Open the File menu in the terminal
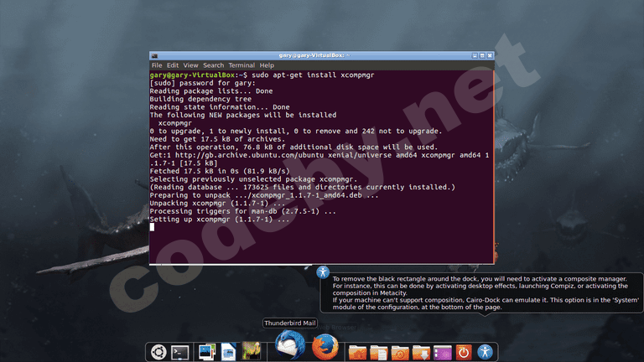The width and height of the screenshot is (644, 362). (x=157, y=65)
